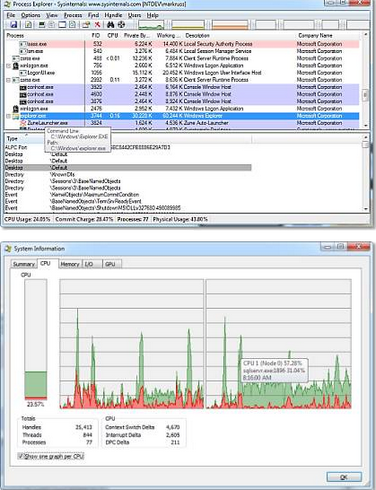This screenshot has width=376, height=490.
Task: Select the TermSrvReadyEvent handle row
Action: click(128, 201)
